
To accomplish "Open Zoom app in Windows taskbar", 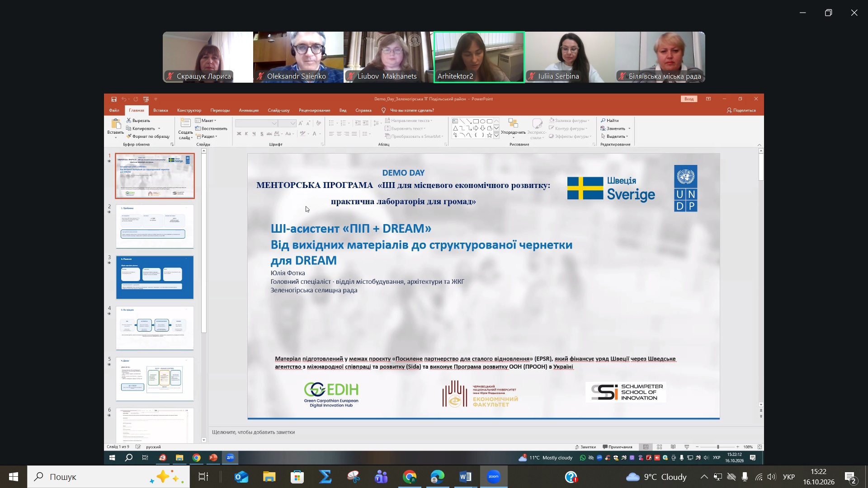I will (494, 477).
